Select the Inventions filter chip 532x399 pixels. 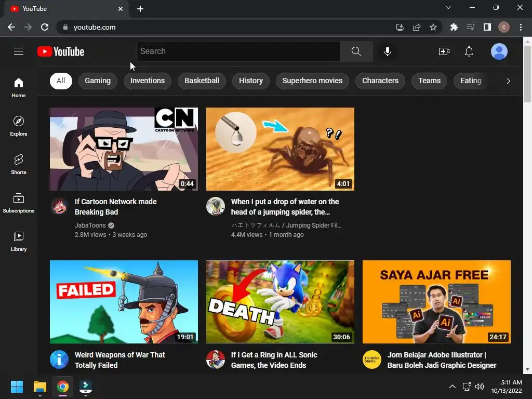pos(148,81)
